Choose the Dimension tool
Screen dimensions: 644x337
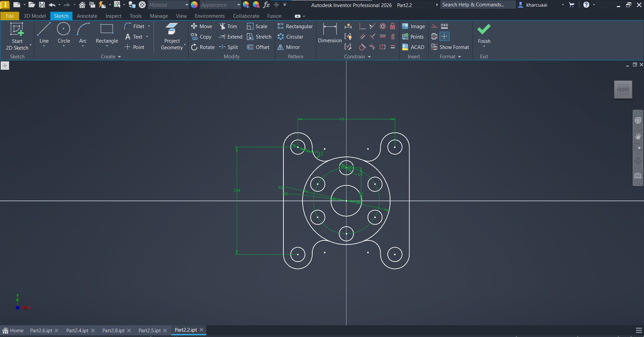tap(329, 34)
